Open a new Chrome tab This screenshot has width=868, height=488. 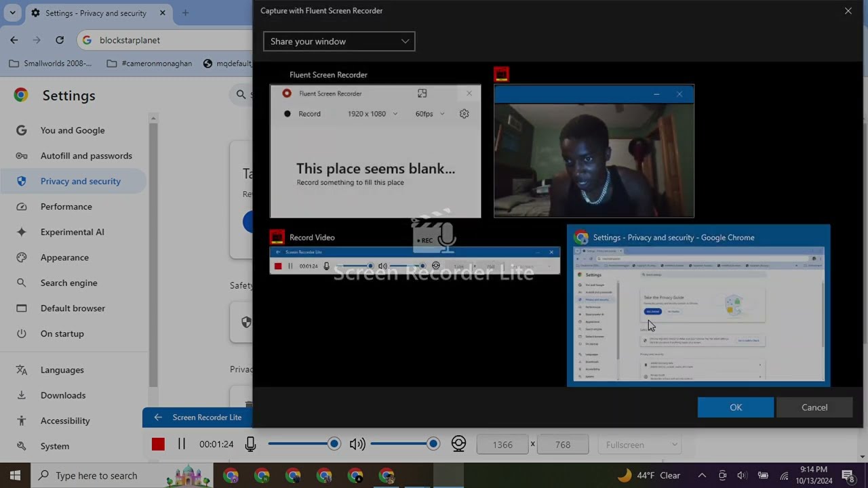point(185,13)
